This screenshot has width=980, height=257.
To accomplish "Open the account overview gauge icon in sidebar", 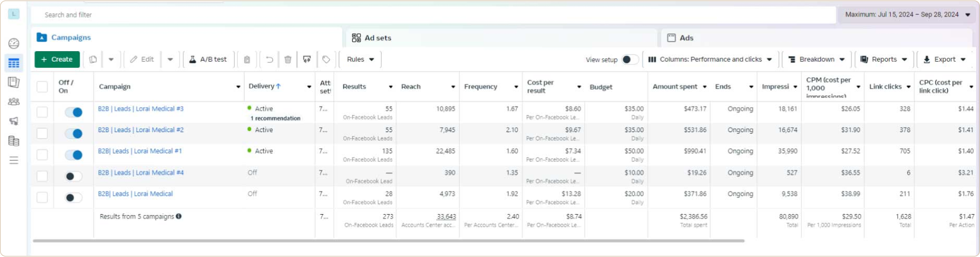I will click(x=14, y=43).
